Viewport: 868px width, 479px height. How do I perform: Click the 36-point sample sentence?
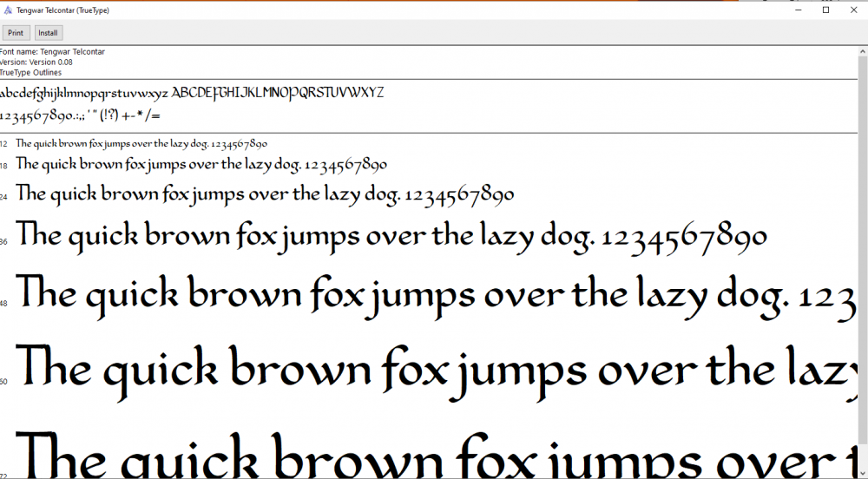click(391, 237)
